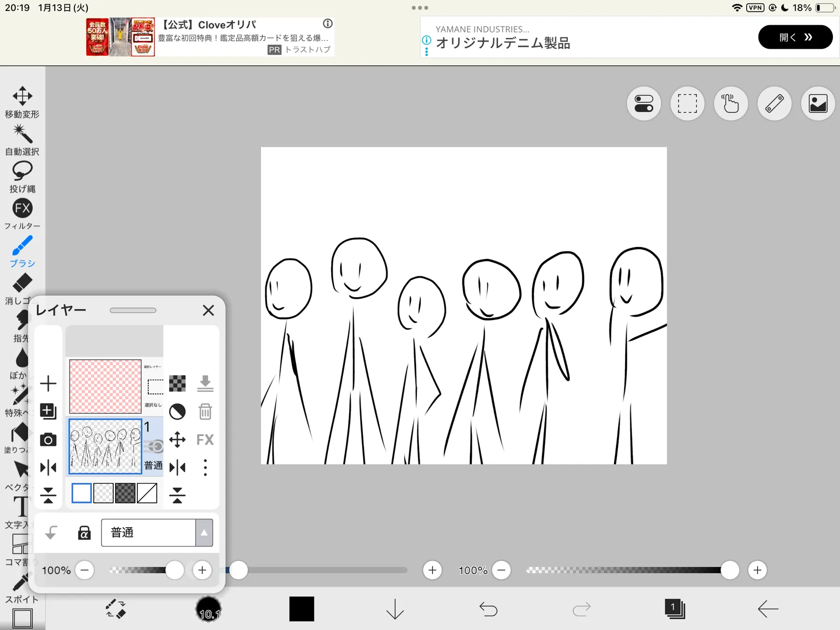Expand blend mode list with triangle arrow

point(204,533)
